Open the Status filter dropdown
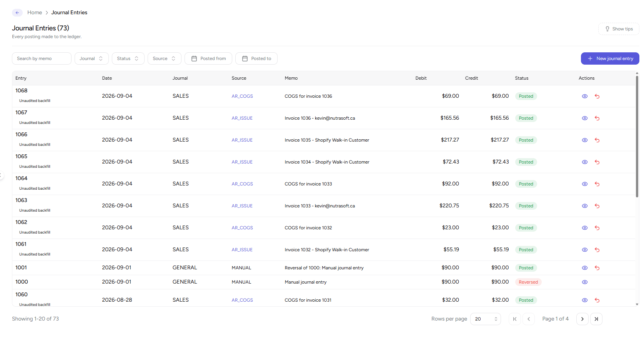This screenshot has width=644, height=349. pyautogui.click(x=128, y=58)
